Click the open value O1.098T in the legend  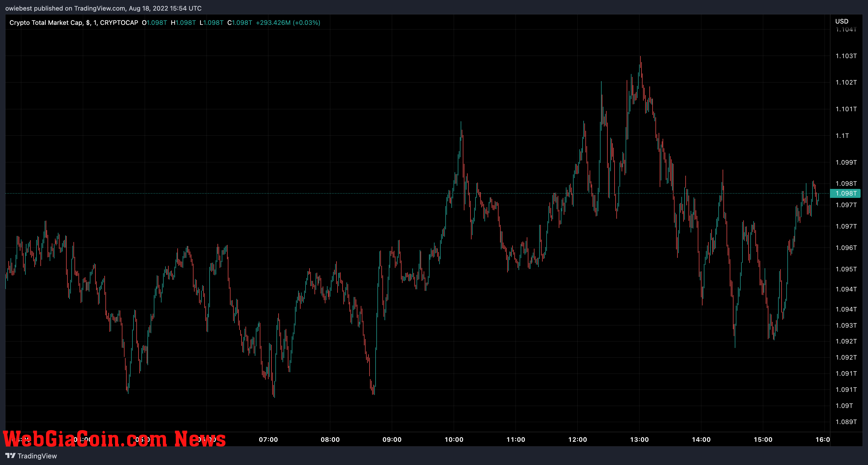(x=154, y=22)
